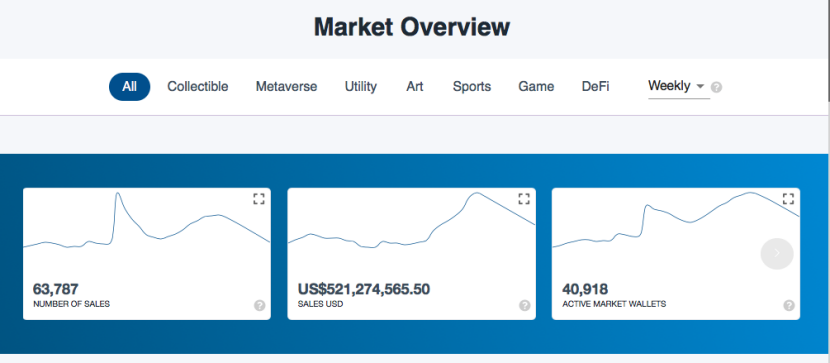830x363 pixels.
Task: Open help for Active Market Wallets
Action: [789, 305]
